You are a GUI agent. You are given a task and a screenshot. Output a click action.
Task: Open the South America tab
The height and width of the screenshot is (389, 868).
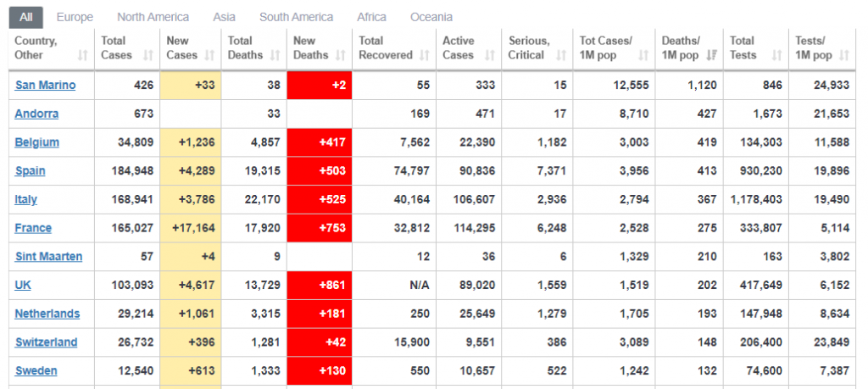coord(296,18)
